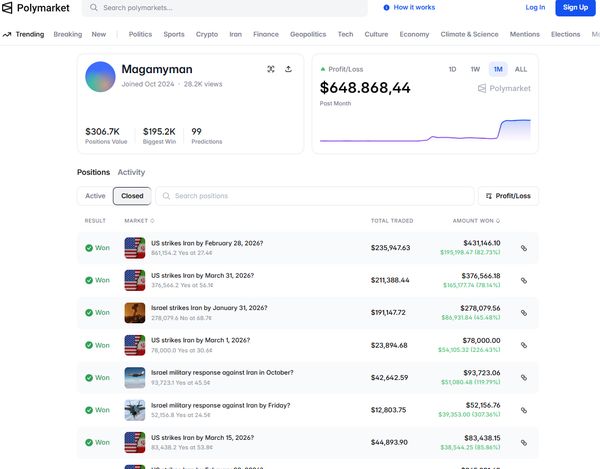Viewport: 600px width, 469px height.
Task: Open US strikes Iran by March 31 market
Action: (x=202, y=276)
